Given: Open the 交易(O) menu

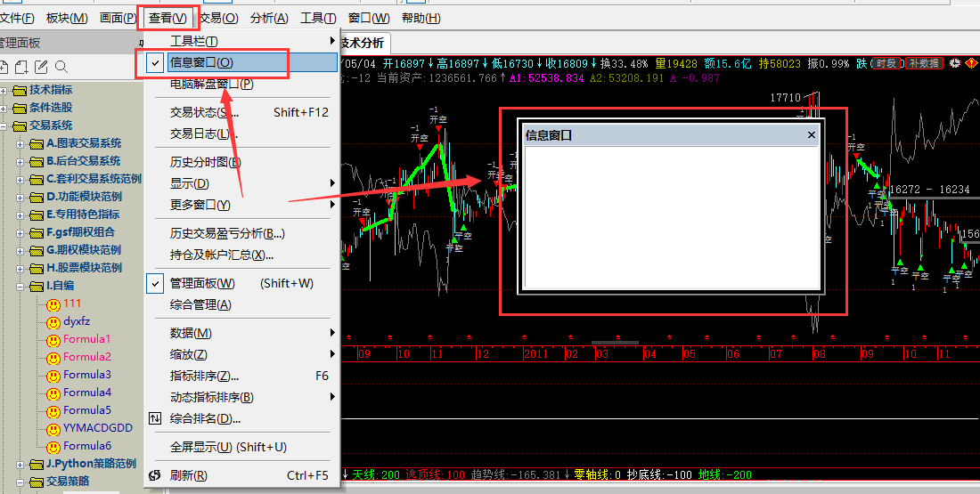Looking at the screenshot, I should [218, 18].
